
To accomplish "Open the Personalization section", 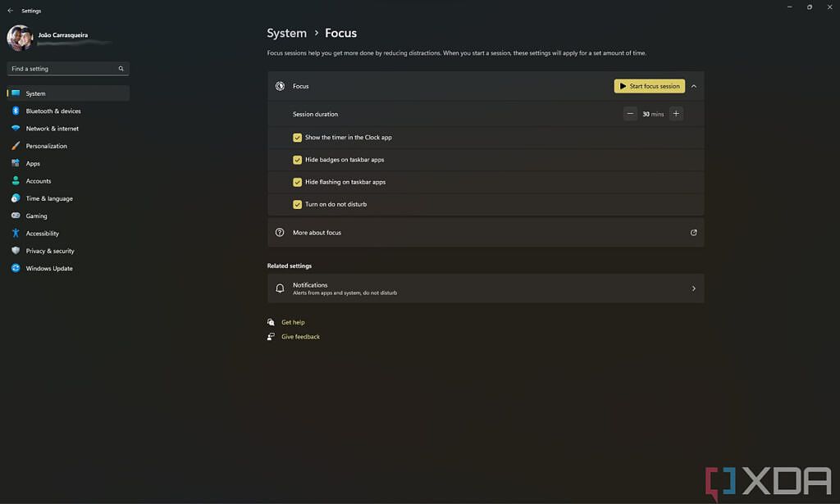I will 45,145.
